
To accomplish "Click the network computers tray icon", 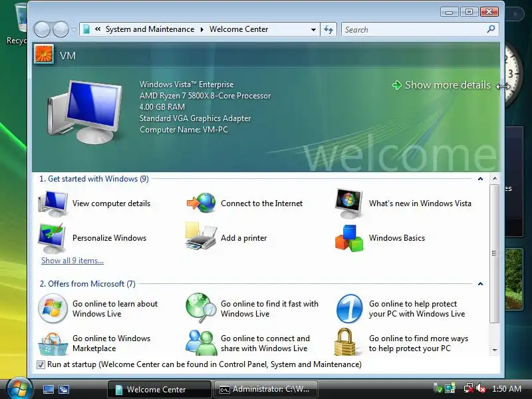I will tap(450, 388).
